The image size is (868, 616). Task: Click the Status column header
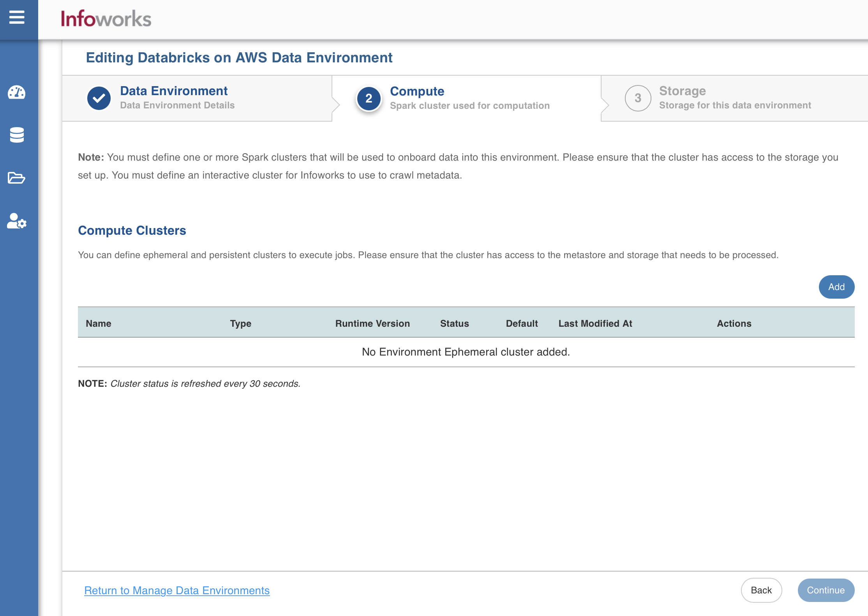point(455,324)
